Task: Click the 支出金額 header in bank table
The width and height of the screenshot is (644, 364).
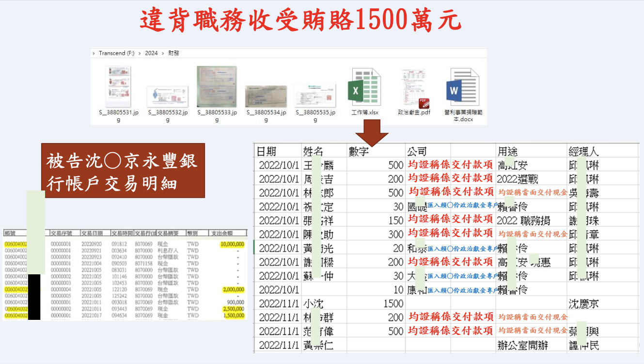Action: point(226,233)
